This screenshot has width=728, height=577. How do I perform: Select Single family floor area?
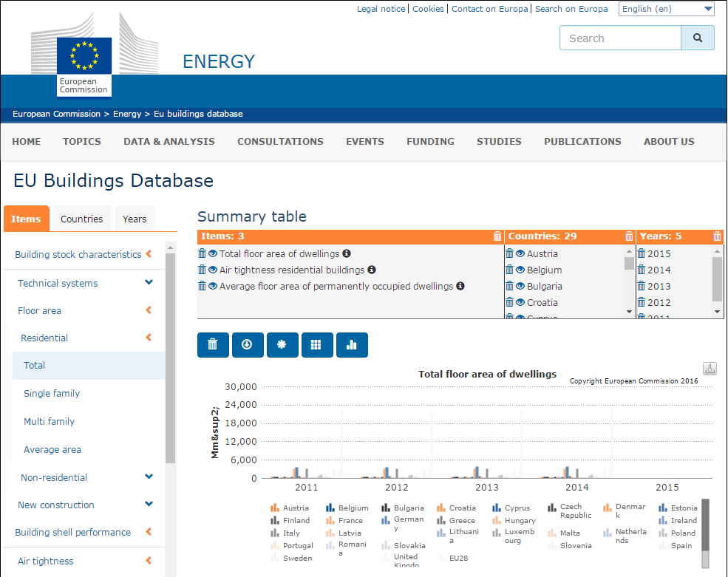tap(52, 393)
